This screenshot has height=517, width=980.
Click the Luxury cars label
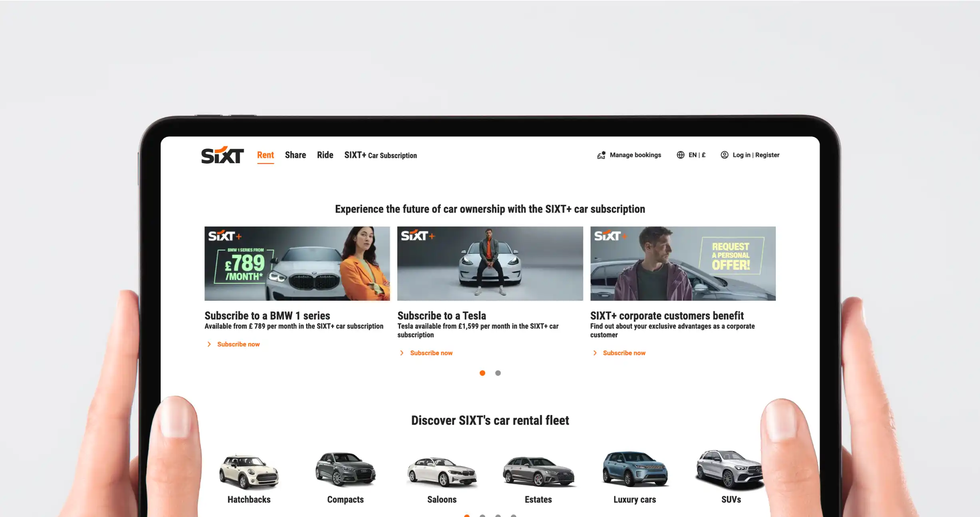[x=635, y=499]
